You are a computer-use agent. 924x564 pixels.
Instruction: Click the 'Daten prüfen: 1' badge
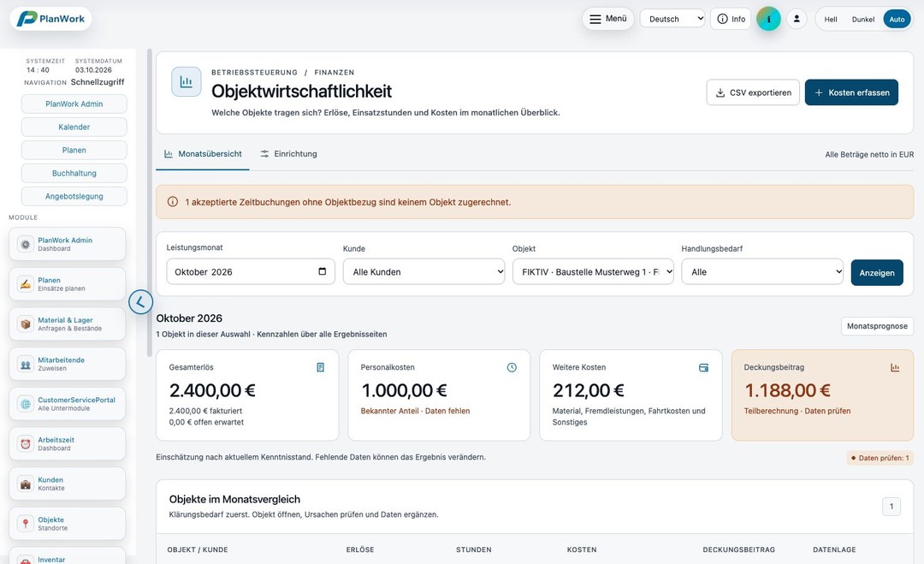pyautogui.click(x=880, y=458)
